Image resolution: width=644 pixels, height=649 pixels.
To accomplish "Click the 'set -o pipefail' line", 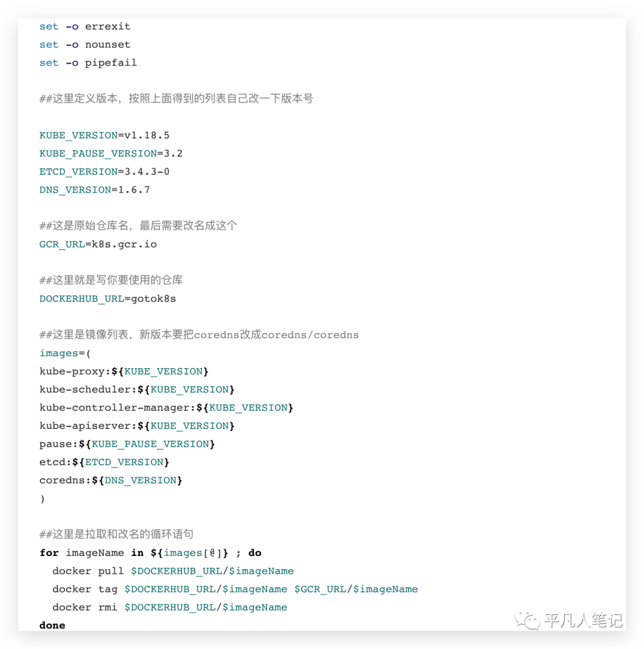I will (88, 63).
